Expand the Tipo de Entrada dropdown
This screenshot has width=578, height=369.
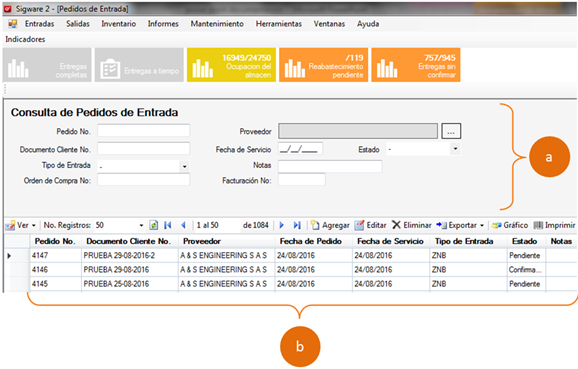(x=184, y=167)
